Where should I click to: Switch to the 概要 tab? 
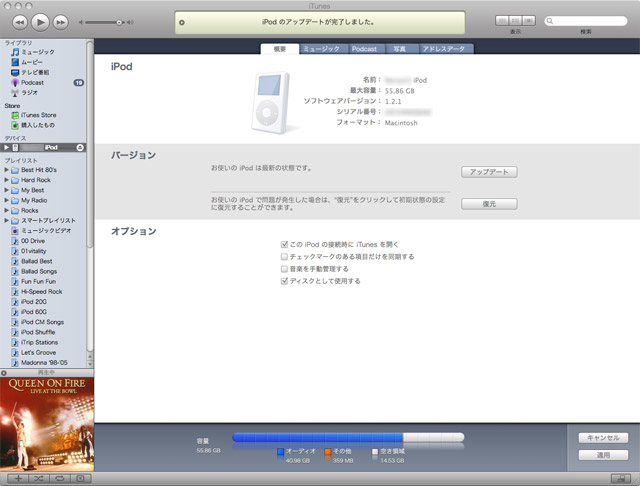pyautogui.click(x=280, y=49)
